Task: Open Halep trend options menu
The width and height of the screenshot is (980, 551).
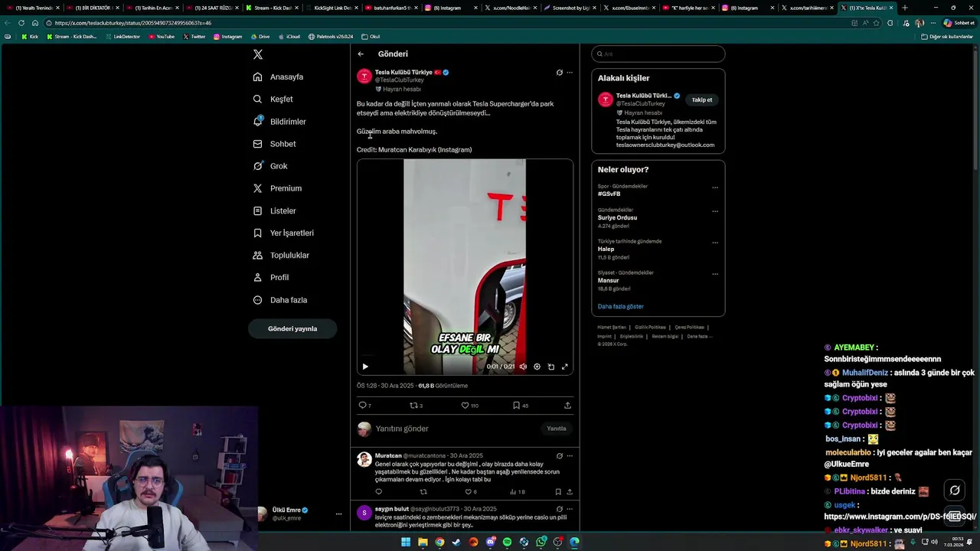Action: click(715, 243)
